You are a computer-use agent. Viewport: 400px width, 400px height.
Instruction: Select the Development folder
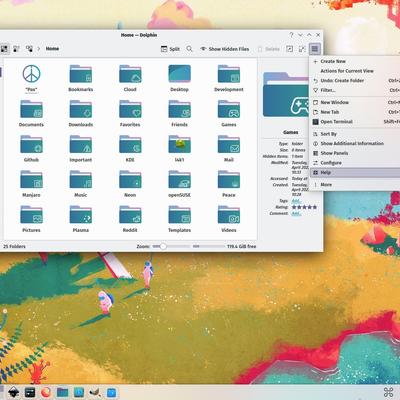click(x=229, y=78)
